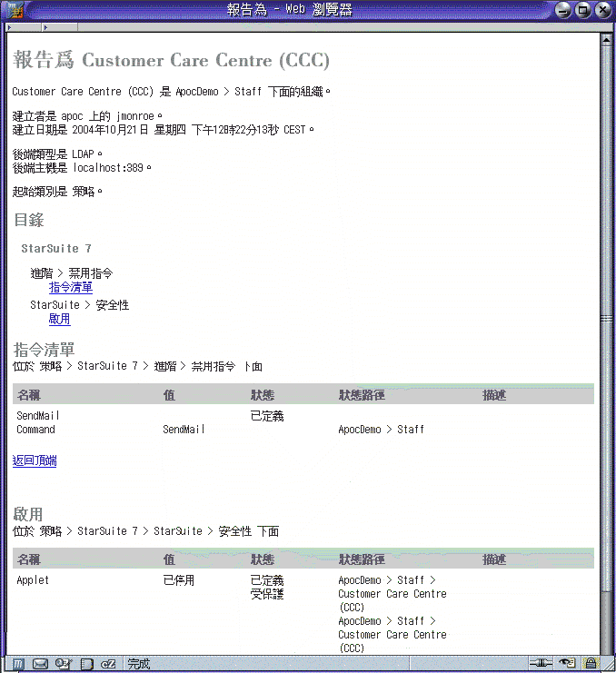Click the 完成 status bar message
This screenshot has height=673, width=616.
tap(139, 664)
